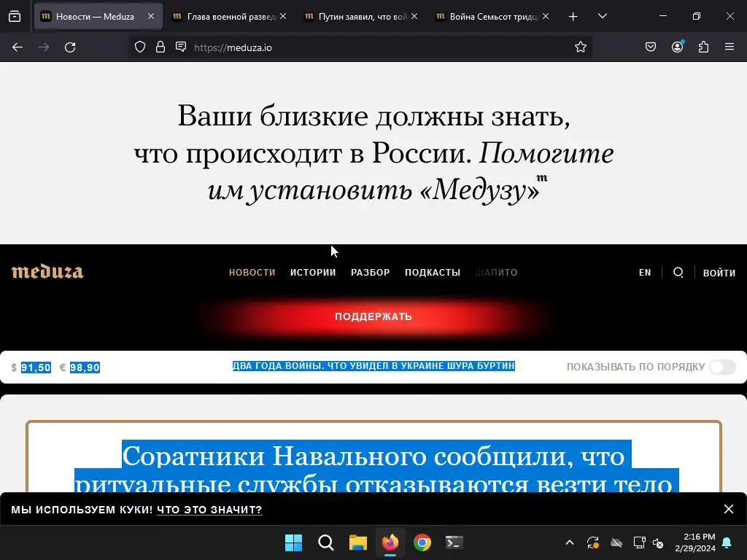
Task: Close the Война Семьсот тридцать tab
Action: click(546, 17)
